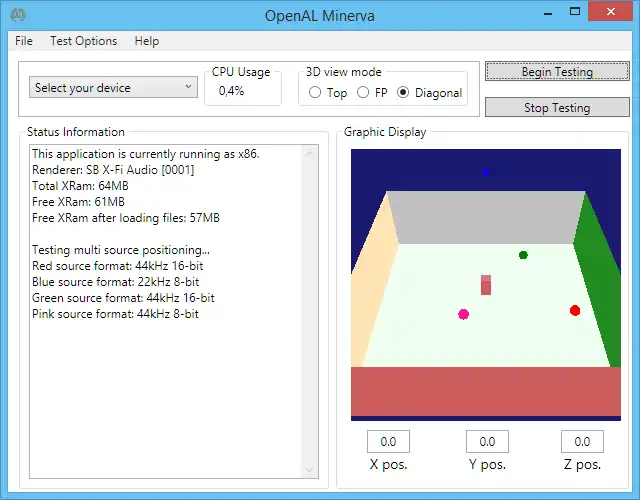640x500 pixels.
Task: Click 'Total XRam: 64MB' line
Action: (80, 186)
